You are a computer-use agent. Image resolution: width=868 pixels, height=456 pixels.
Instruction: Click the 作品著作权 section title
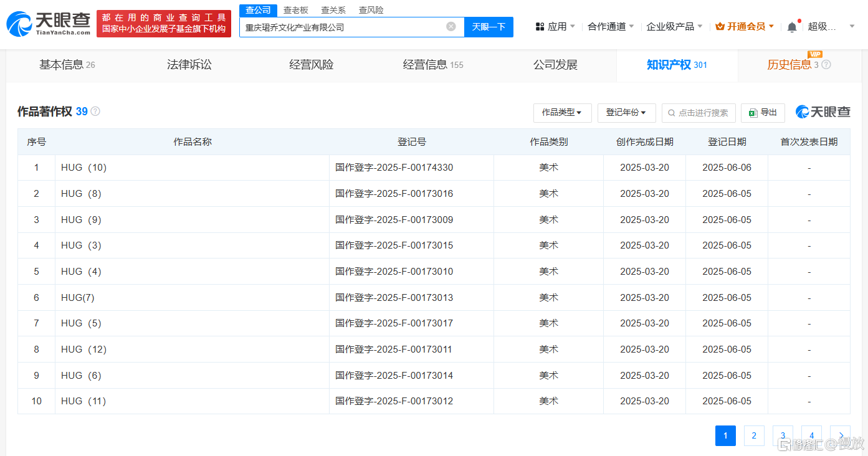tap(45, 112)
